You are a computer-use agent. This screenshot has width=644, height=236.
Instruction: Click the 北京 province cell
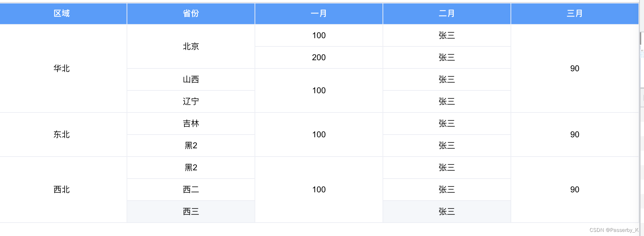[191, 46]
